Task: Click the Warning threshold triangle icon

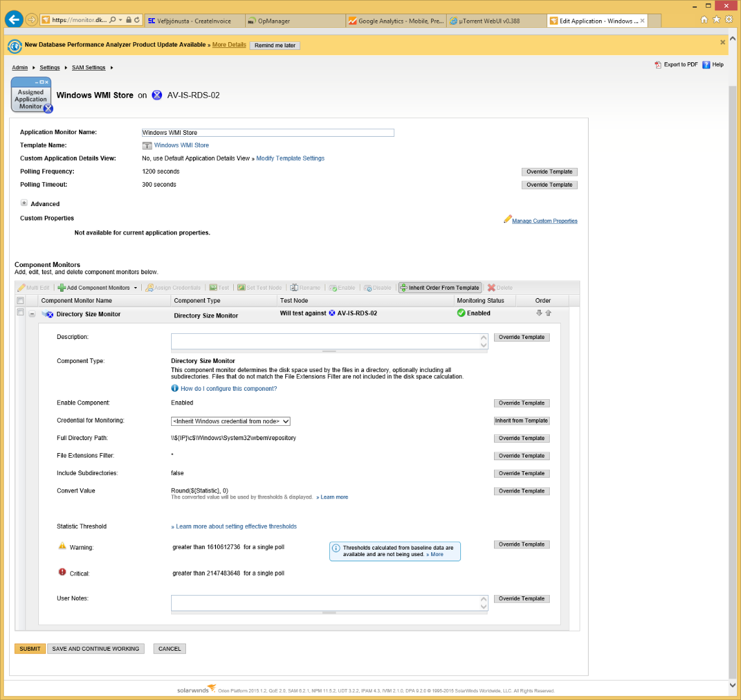Action: pyautogui.click(x=62, y=546)
